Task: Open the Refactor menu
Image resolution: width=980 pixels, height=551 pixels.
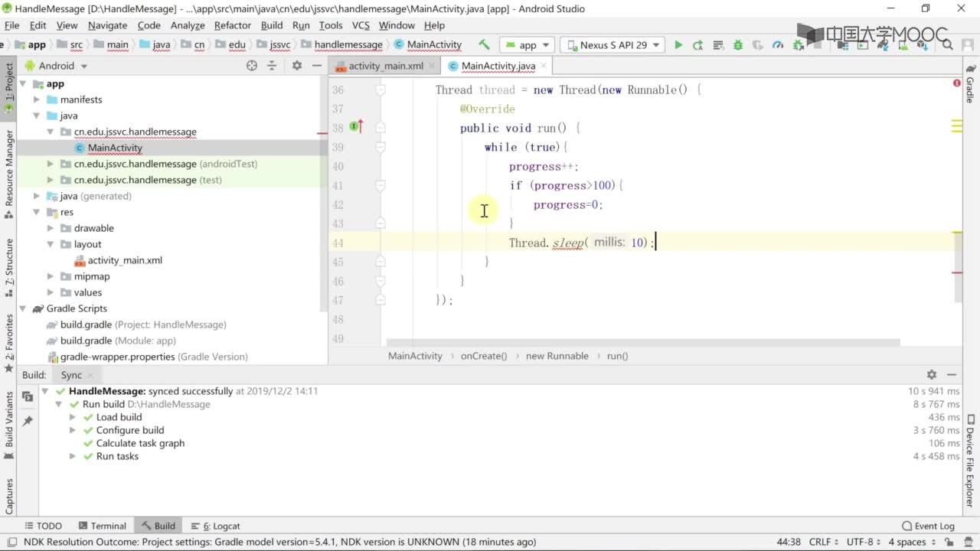Action: (x=232, y=25)
